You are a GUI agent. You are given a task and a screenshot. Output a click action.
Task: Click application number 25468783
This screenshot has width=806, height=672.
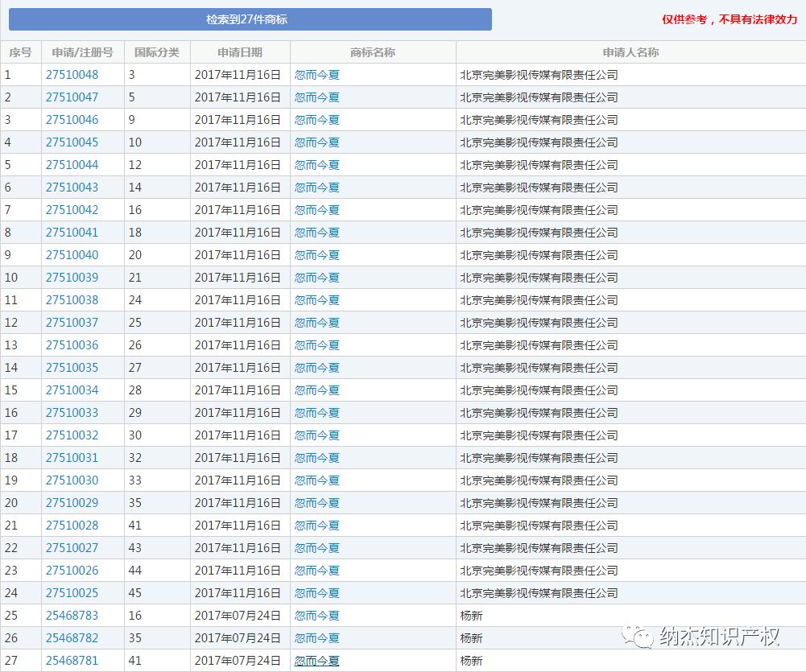pos(72,616)
